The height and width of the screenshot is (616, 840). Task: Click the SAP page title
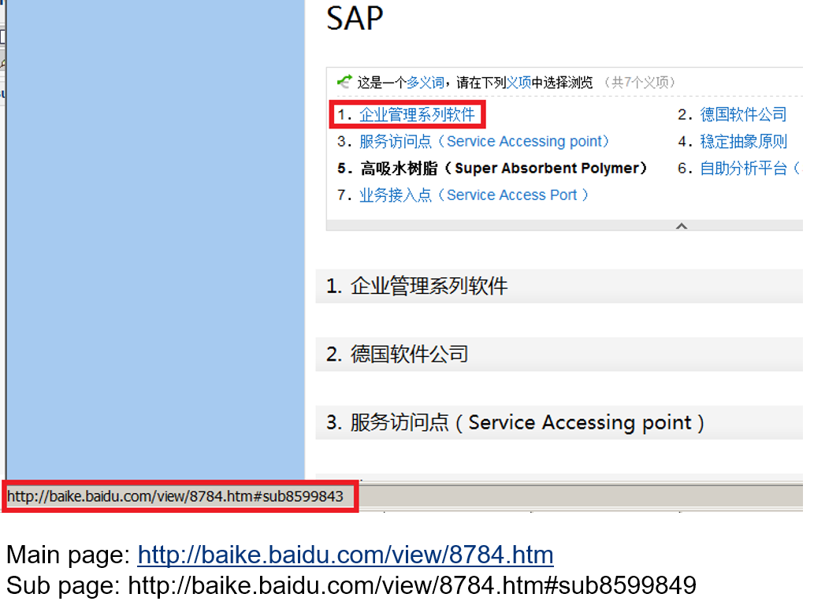(x=355, y=19)
